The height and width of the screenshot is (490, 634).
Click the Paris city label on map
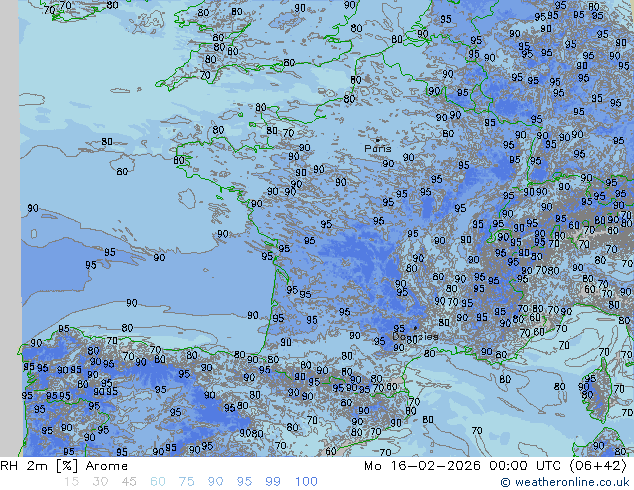click(378, 149)
